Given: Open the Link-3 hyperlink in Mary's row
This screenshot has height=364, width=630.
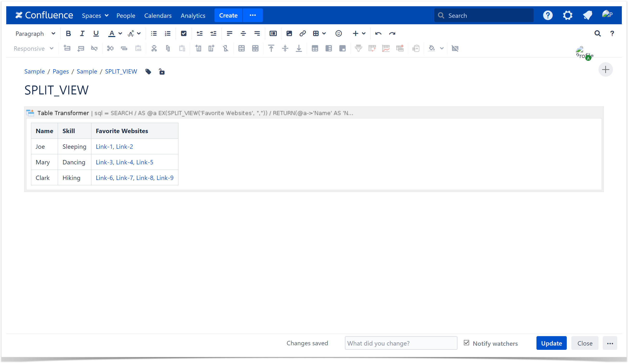Looking at the screenshot, I should click(104, 162).
